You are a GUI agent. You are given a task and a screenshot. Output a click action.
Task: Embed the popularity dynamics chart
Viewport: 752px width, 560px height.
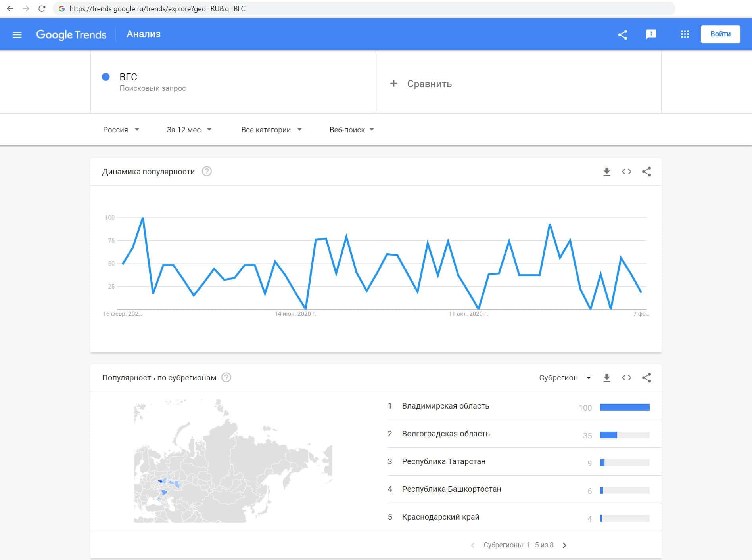[x=626, y=172]
